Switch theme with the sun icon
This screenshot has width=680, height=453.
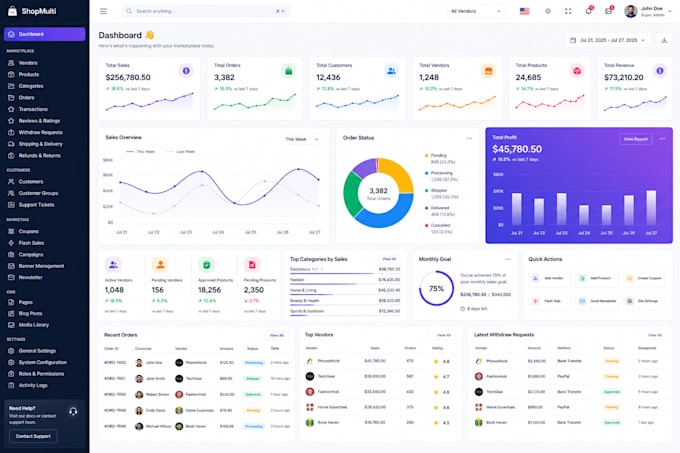tap(548, 11)
